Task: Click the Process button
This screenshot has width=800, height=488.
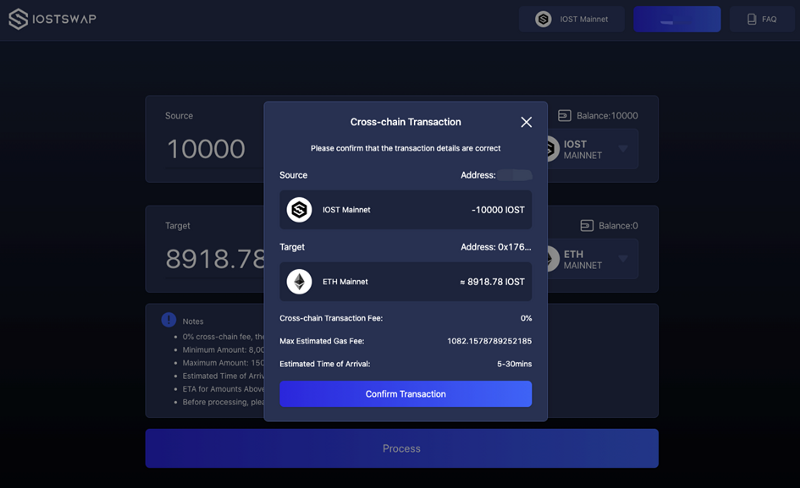Action: click(402, 448)
